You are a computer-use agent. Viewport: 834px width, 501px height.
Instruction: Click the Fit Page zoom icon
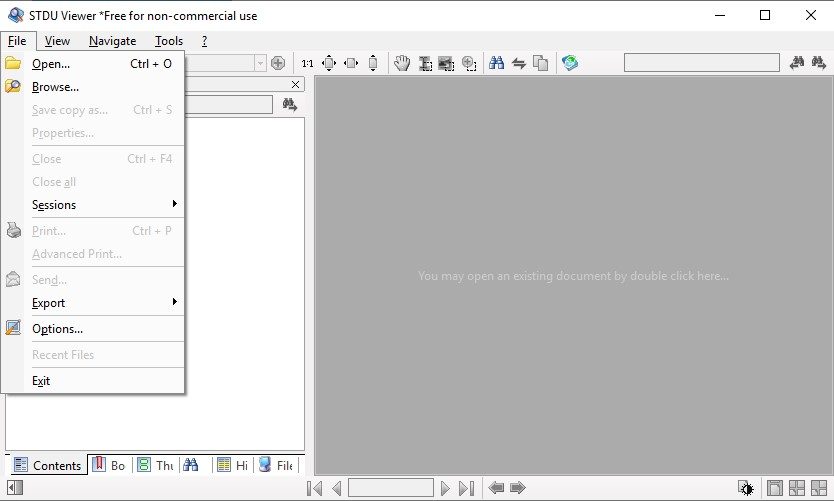coord(329,63)
